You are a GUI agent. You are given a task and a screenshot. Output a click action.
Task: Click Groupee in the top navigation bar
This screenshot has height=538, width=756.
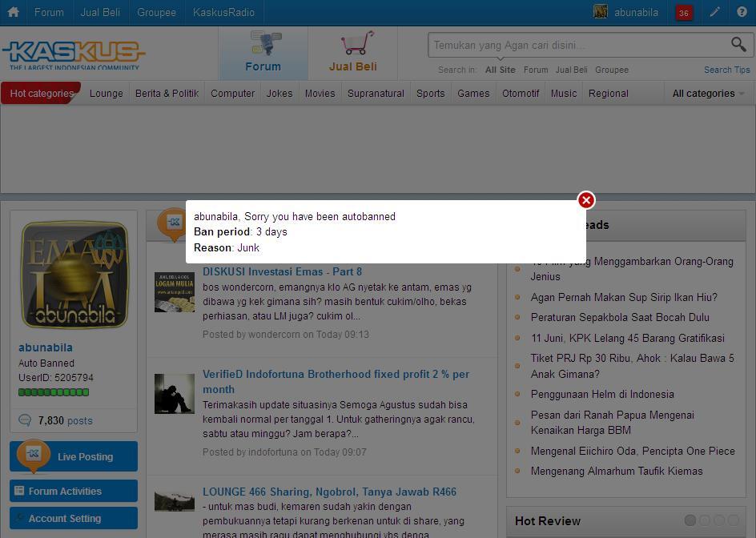click(x=156, y=12)
